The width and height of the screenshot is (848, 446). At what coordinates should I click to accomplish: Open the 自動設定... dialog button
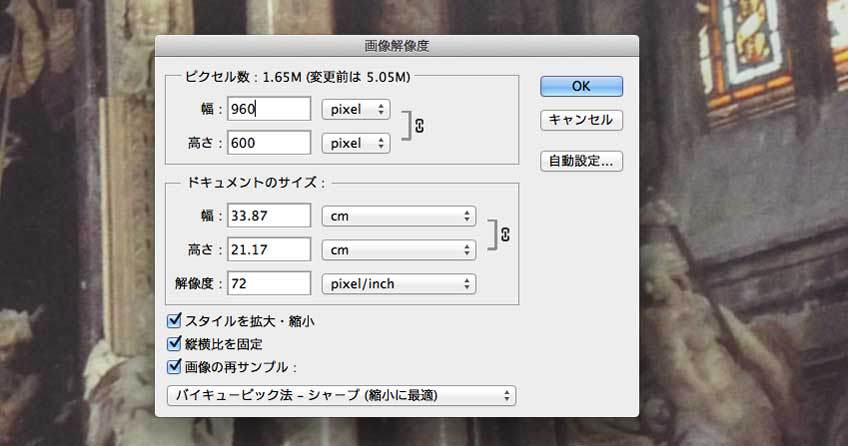click(581, 161)
